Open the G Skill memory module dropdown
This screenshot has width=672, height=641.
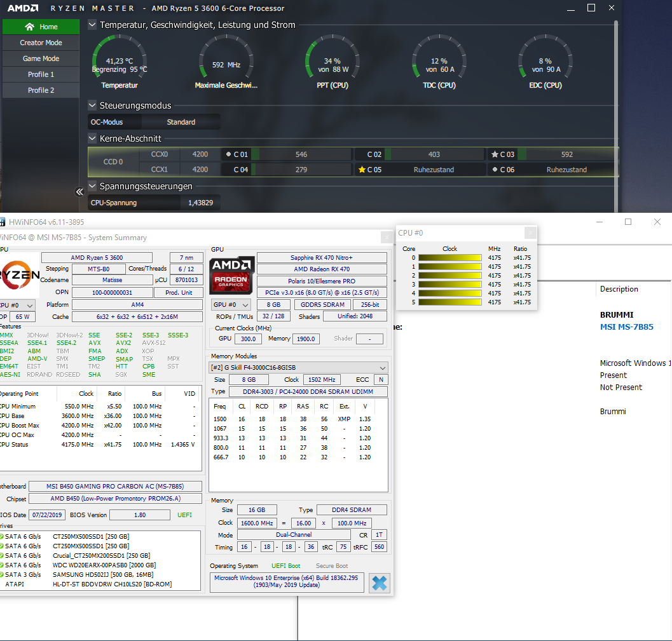[x=383, y=367]
